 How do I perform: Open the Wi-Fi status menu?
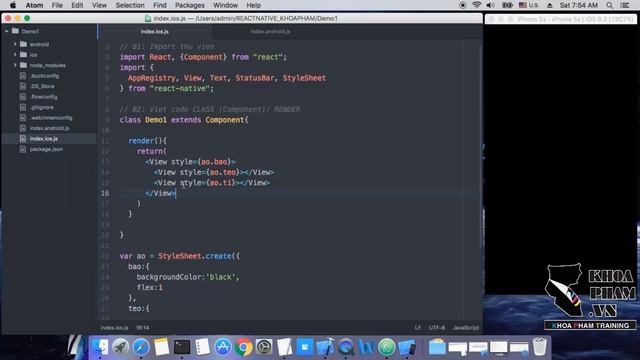pos(476,5)
